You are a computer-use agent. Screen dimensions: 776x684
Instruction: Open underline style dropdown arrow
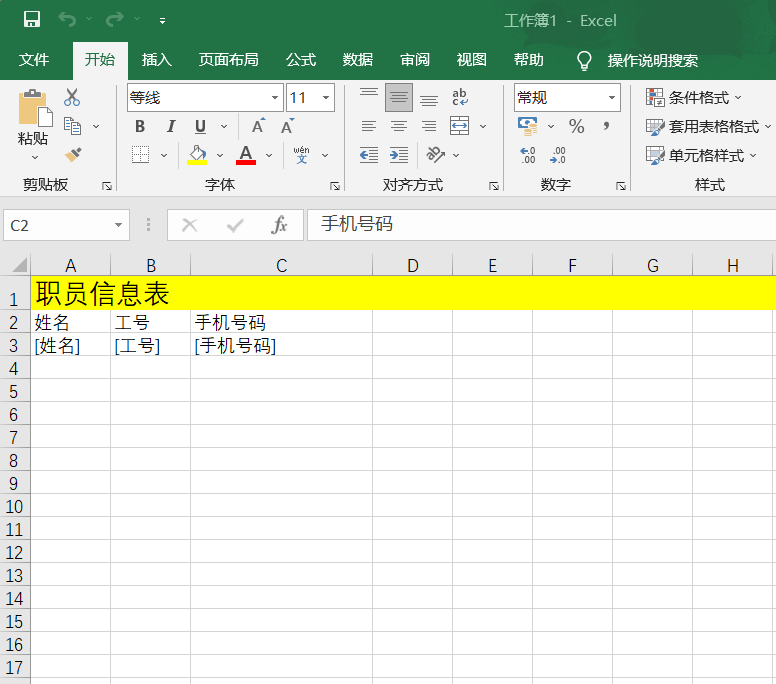(x=224, y=127)
